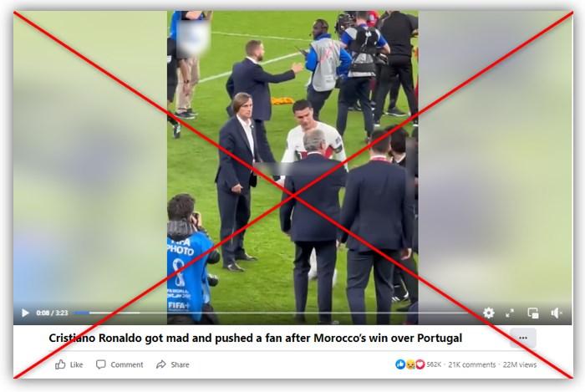Click the blue Like reaction emoji

click(400, 364)
